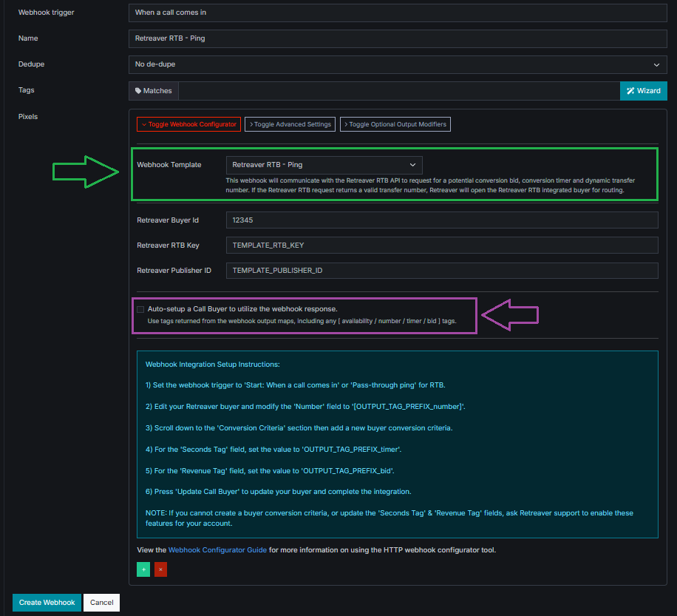This screenshot has width=677, height=616.
Task: Click the Webhook Integration Setup Instructions heading
Action: [213, 365]
